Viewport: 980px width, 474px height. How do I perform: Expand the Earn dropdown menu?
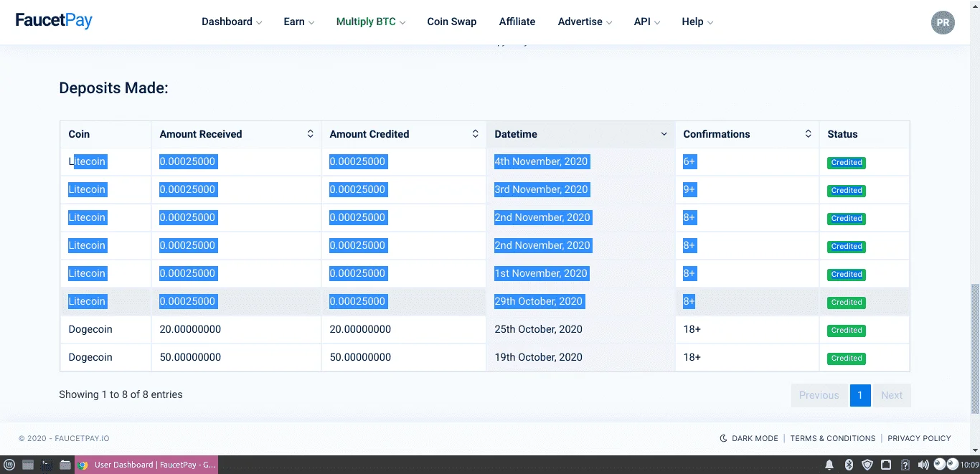point(299,22)
